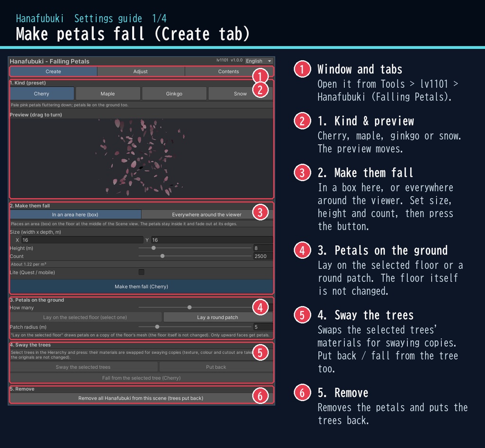Click the 'Preview (drag to turn)' label

click(x=36, y=115)
